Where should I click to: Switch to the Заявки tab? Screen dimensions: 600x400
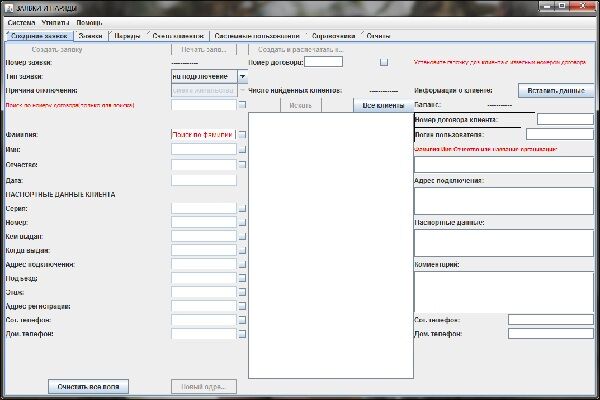point(91,36)
